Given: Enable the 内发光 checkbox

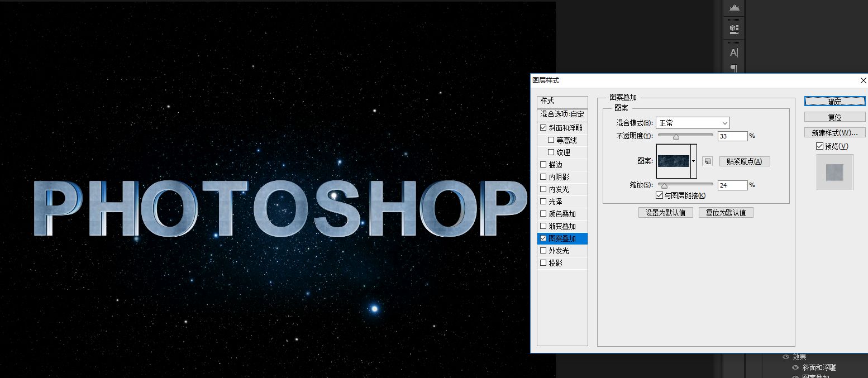Looking at the screenshot, I should (543, 189).
